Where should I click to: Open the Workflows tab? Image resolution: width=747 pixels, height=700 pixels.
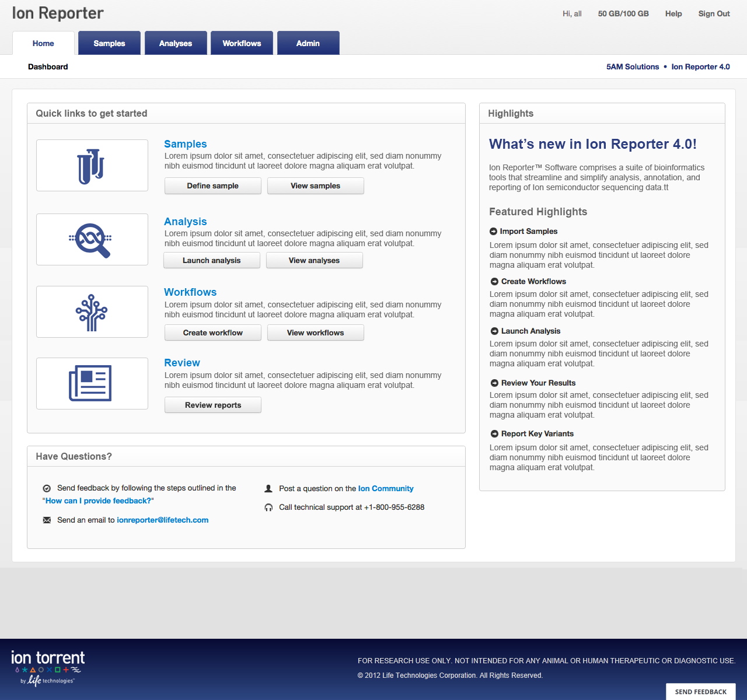(x=242, y=43)
